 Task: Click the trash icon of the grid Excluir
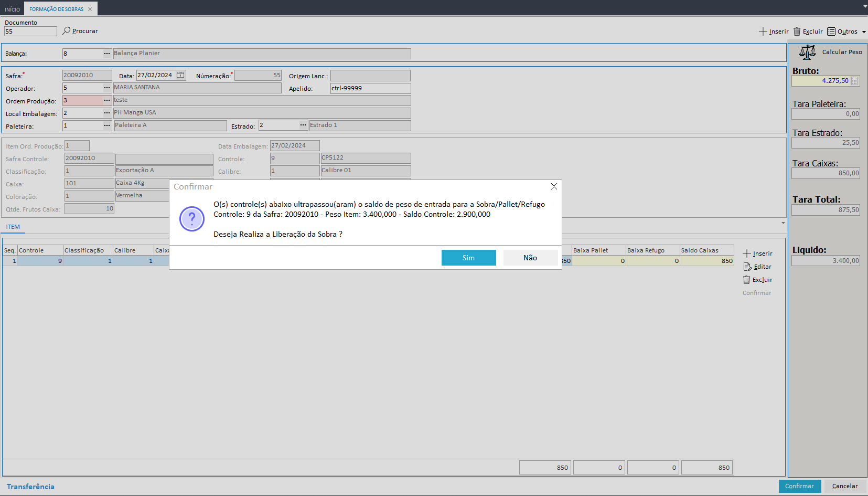tap(747, 280)
